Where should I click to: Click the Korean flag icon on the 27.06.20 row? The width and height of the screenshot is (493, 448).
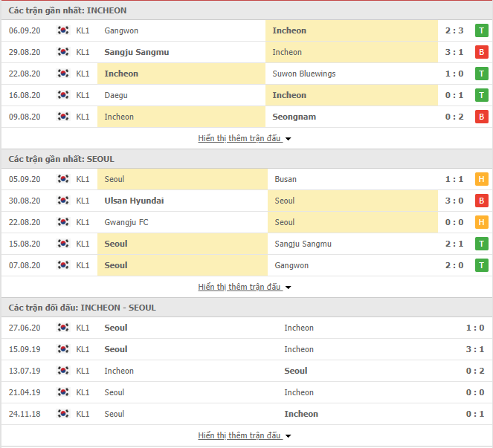pos(63,328)
